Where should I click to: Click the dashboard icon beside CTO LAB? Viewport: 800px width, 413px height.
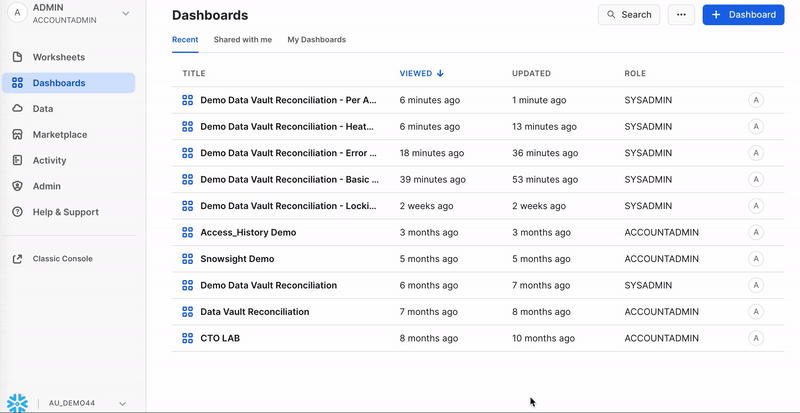coord(187,338)
